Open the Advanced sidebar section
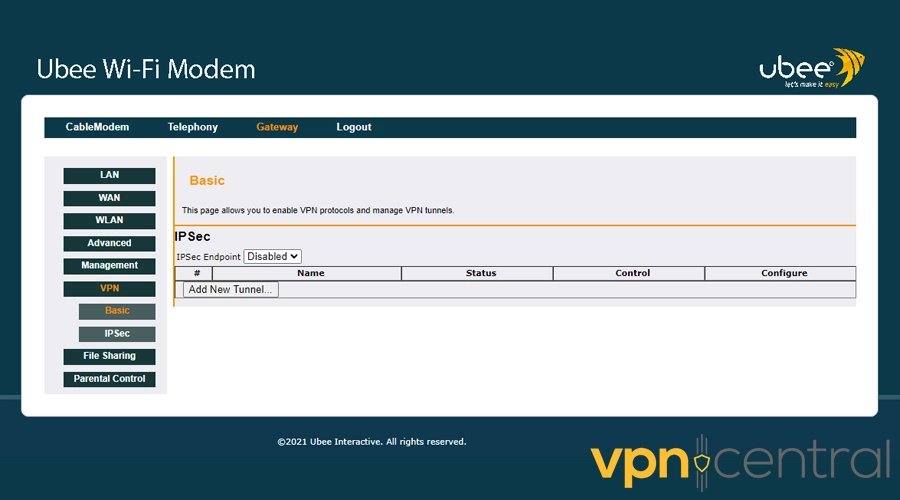Screen dimensions: 900x500 [109, 243]
